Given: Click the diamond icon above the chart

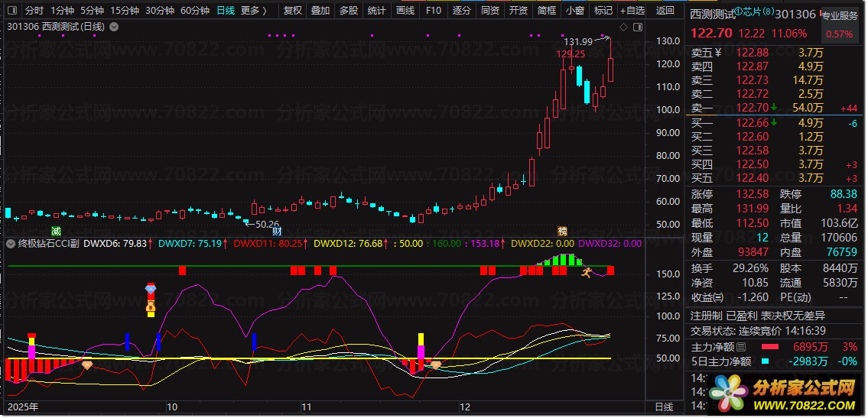Looking at the screenshot, I should click(623, 27).
